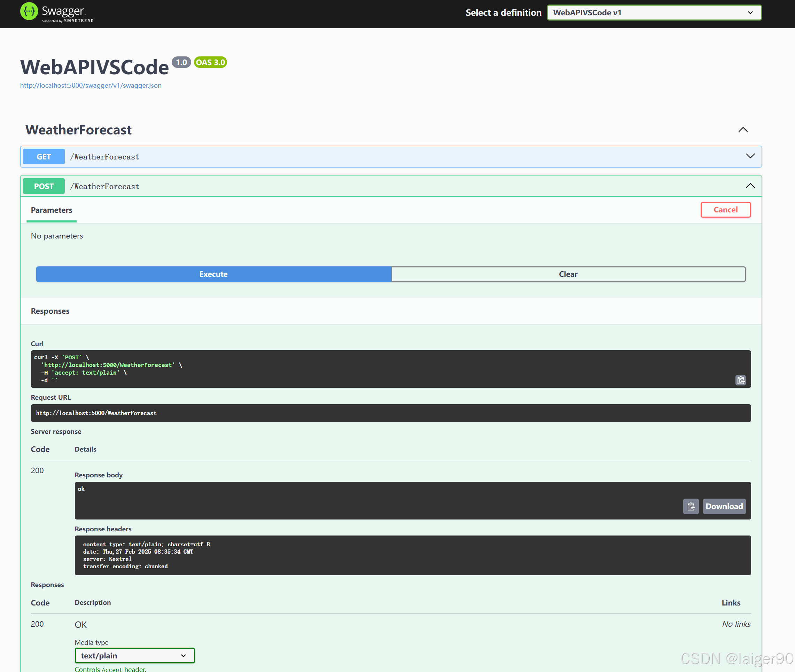
Task: Cancel the try-it-out mode
Action: point(725,210)
